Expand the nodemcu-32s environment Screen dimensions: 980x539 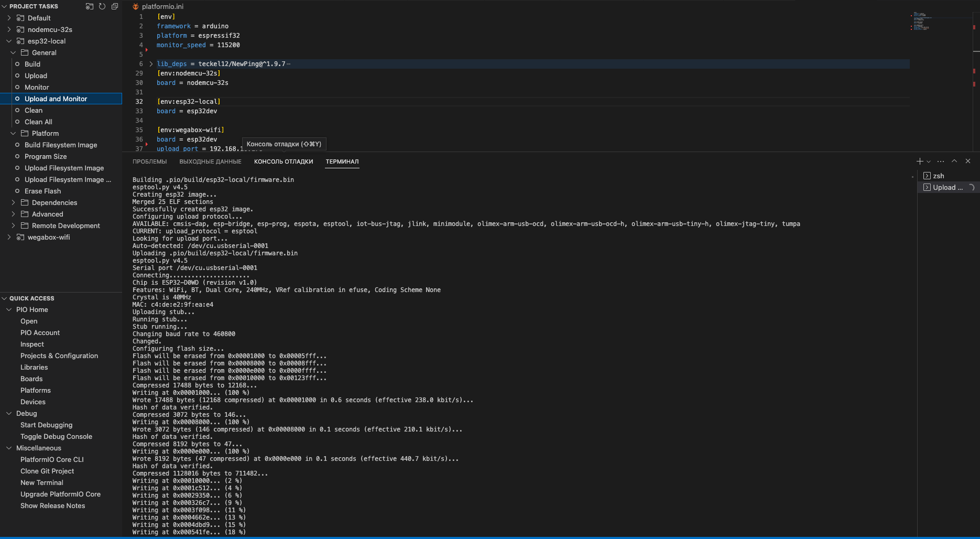tap(9, 29)
